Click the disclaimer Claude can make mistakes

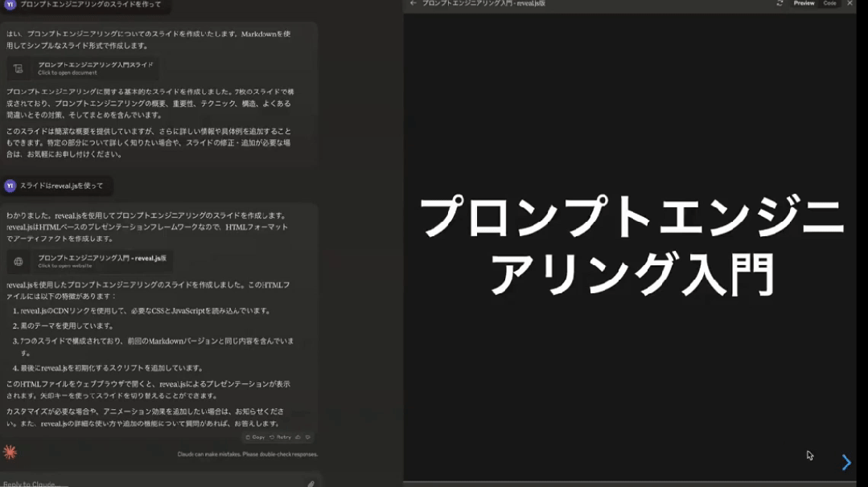coord(248,454)
